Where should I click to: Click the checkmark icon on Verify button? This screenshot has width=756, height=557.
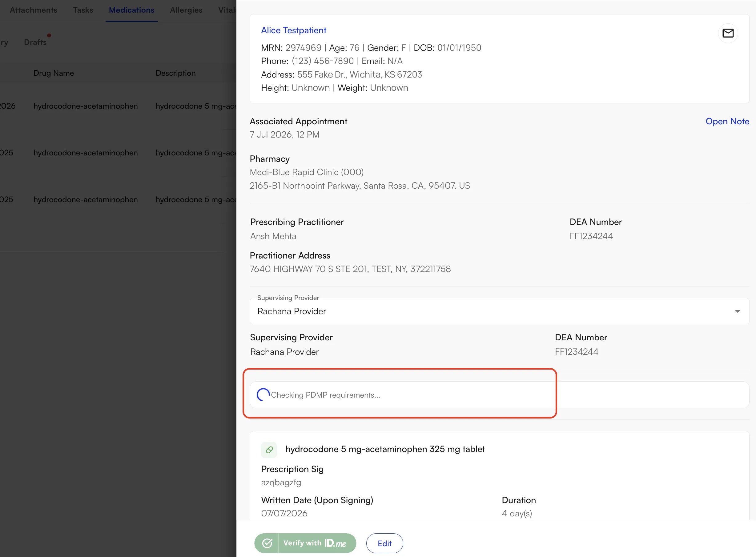click(x=267, y=543)
